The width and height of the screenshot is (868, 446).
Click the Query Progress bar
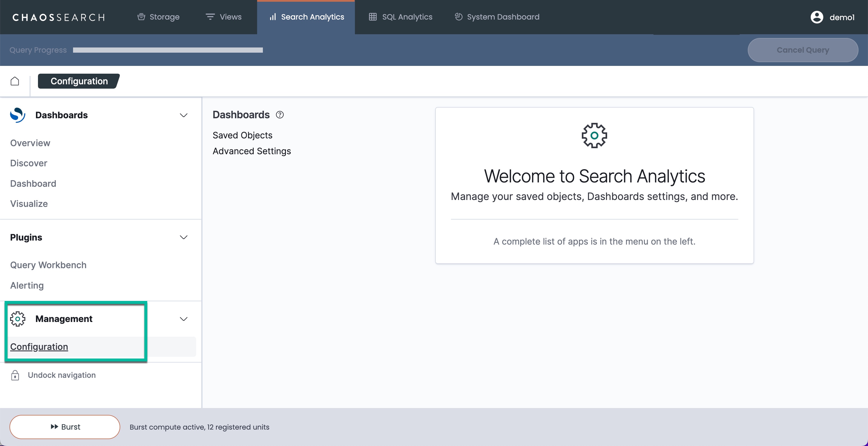[168, 50]
